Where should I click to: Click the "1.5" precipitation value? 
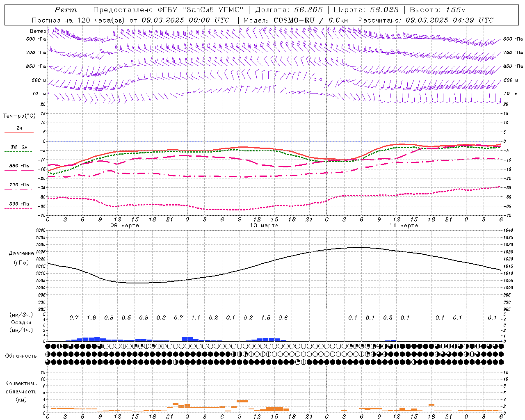265,317
